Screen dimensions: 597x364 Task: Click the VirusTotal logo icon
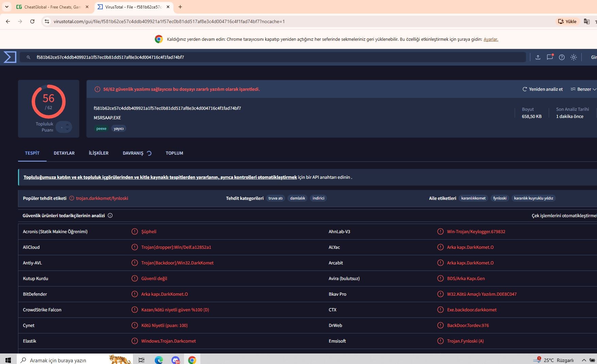click(10, 57)
